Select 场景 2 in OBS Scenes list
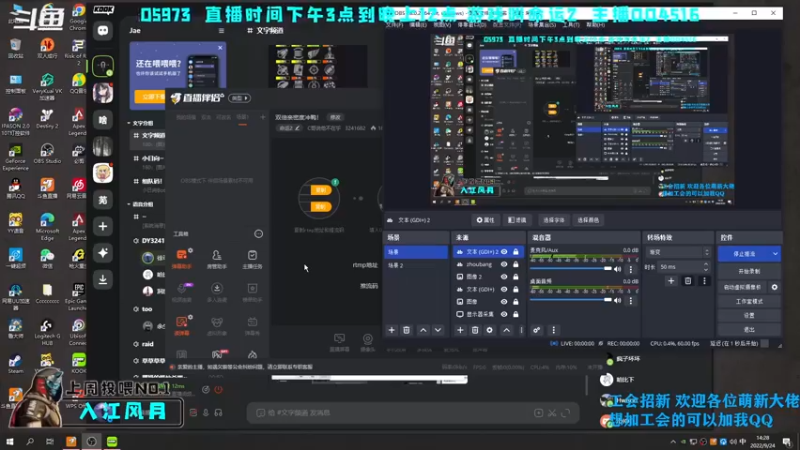Viewport: 800px width, 450px height. point(416,265)
